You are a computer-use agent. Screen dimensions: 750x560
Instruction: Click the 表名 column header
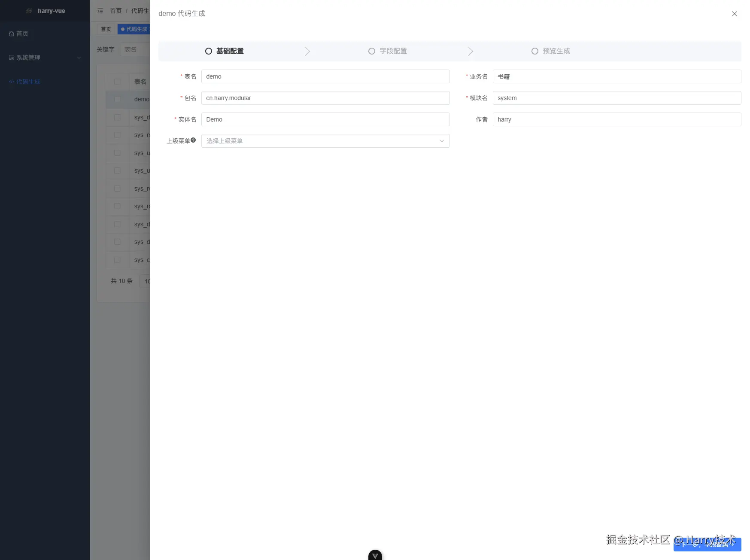tap(140, 82)
